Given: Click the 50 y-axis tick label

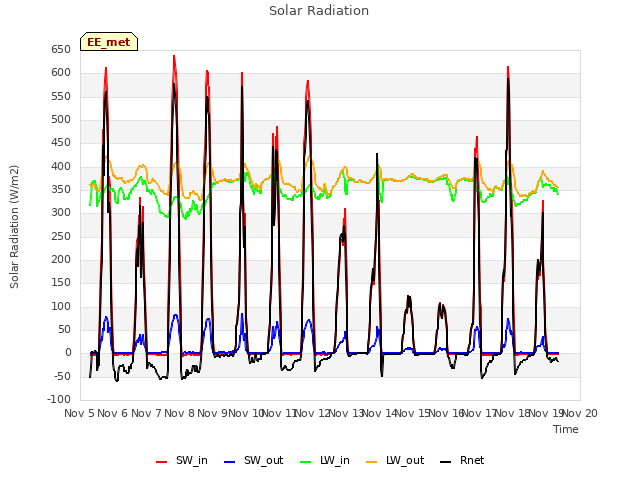Looking at the screenshot, I should click(64, 329).
